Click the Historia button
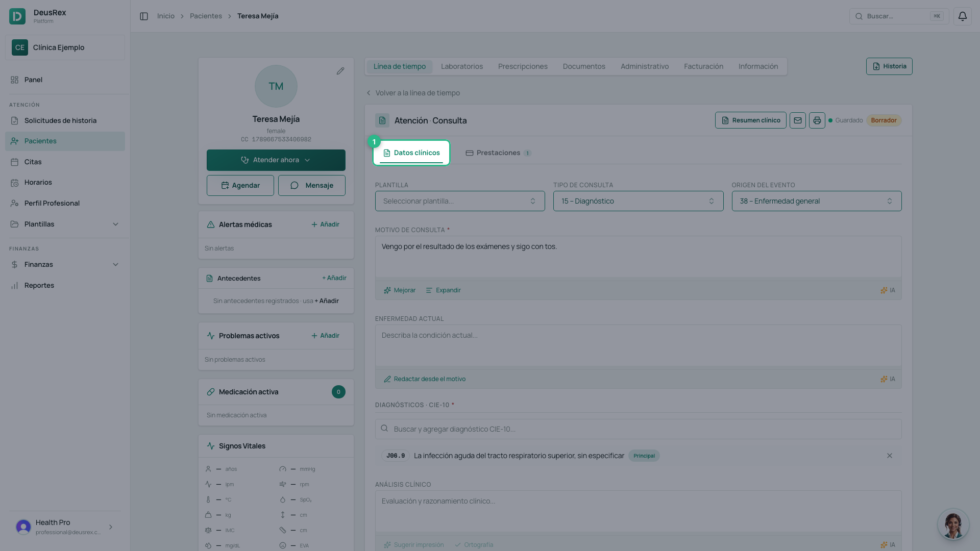Screen dimensions: 980x551 point(889,66)
